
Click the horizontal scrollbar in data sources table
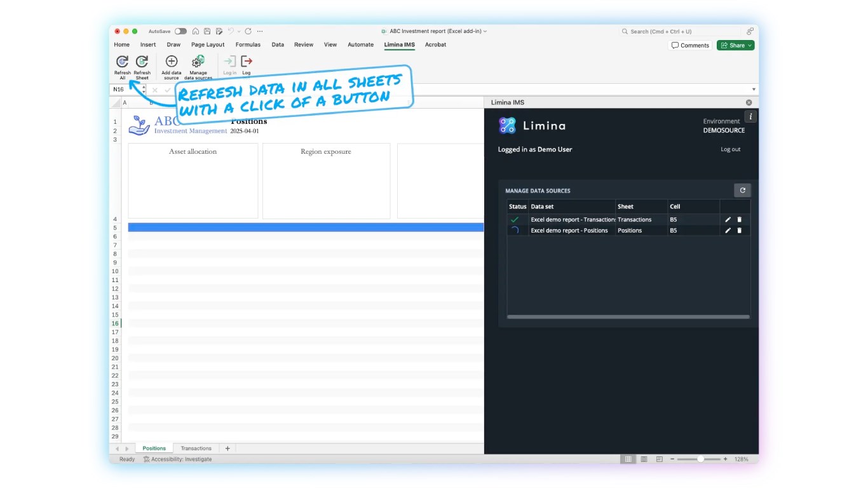click(x=628, y=316)
